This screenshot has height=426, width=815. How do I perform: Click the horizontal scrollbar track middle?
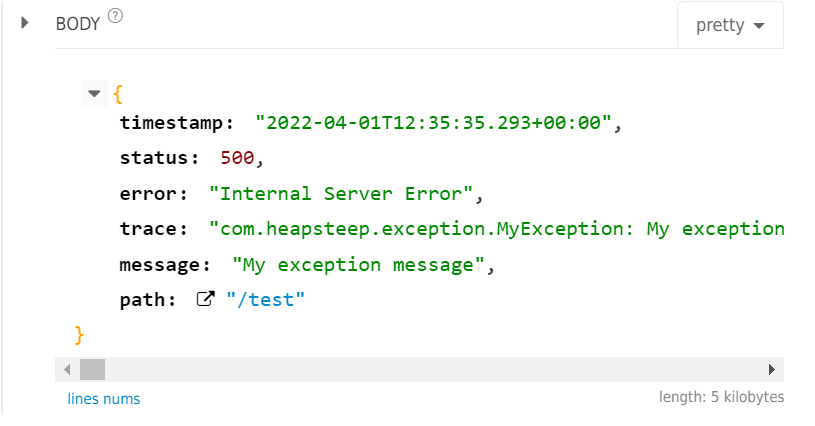point(419,369)
